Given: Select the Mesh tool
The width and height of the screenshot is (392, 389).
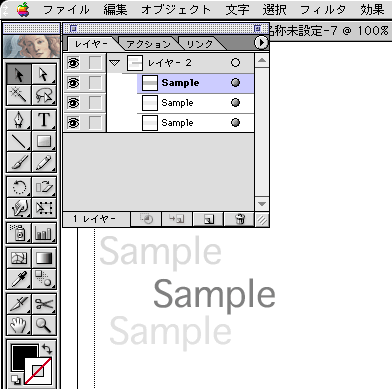Looking at the screenshot, I should click(x=19, y=258).
